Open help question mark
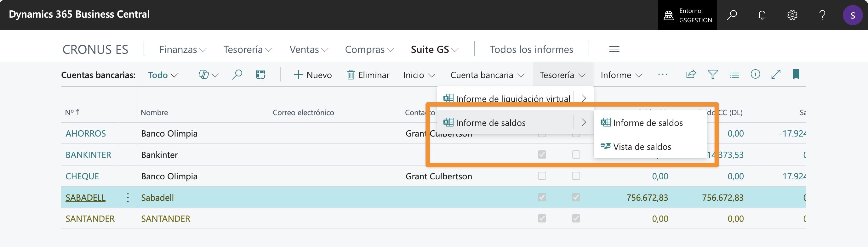868x247 pixels. tap(822, 15)
